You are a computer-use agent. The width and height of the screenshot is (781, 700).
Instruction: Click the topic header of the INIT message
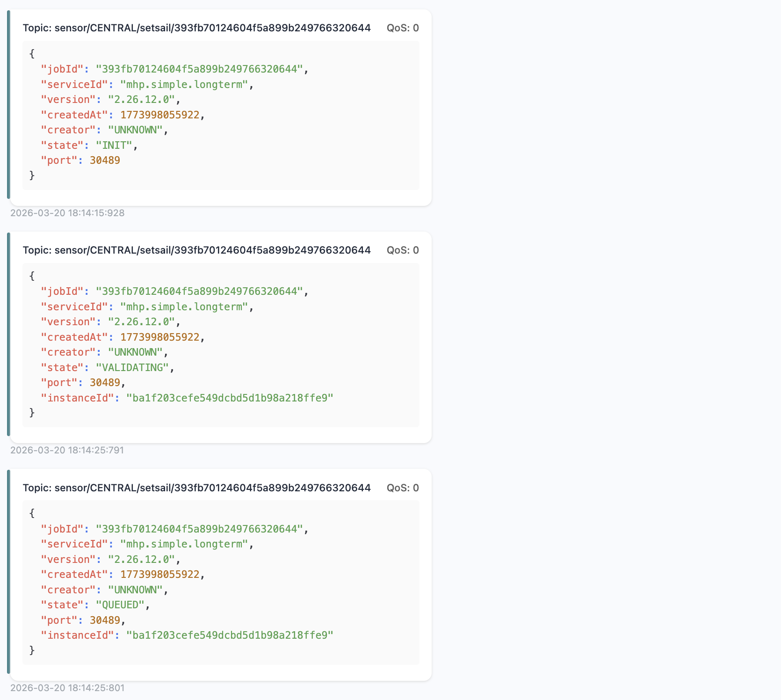pyautogui.click(x=196, y=28)
